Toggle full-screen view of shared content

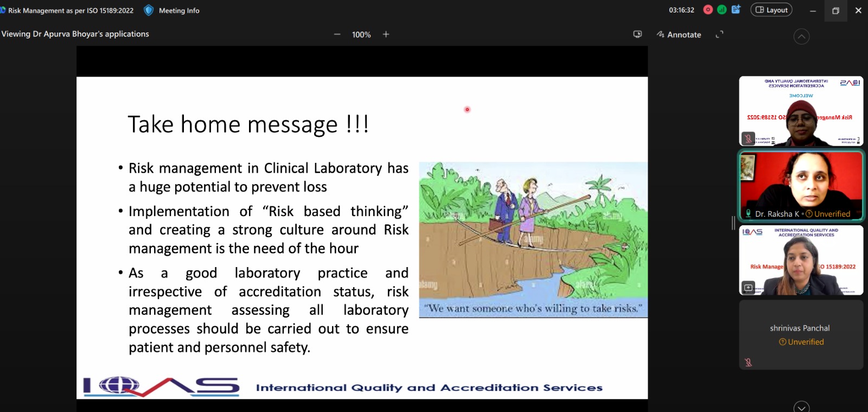[x=719, y=34]
